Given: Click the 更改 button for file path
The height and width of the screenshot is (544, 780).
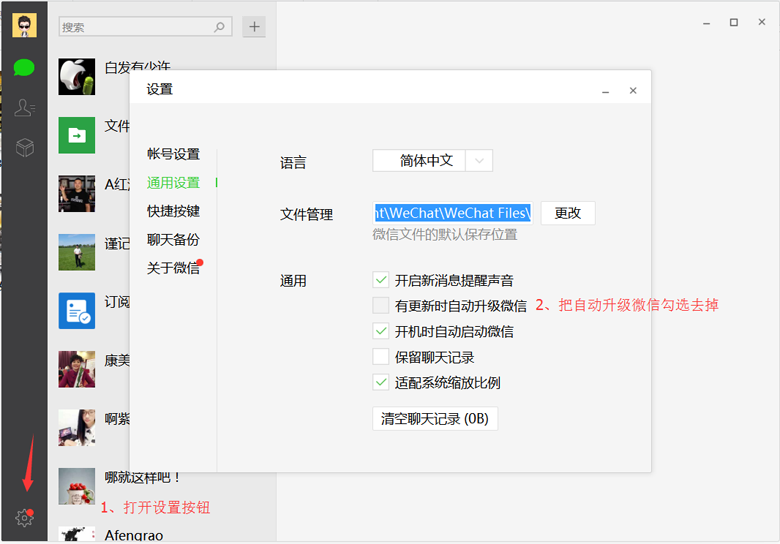Looking at the screenshot, I should (567, 213).
